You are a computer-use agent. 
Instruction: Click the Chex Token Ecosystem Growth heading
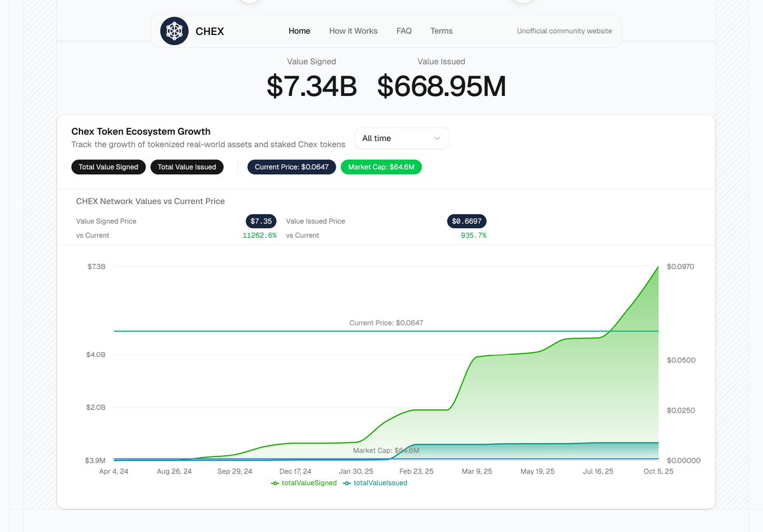pyautogui.click(x=141, y=132)
